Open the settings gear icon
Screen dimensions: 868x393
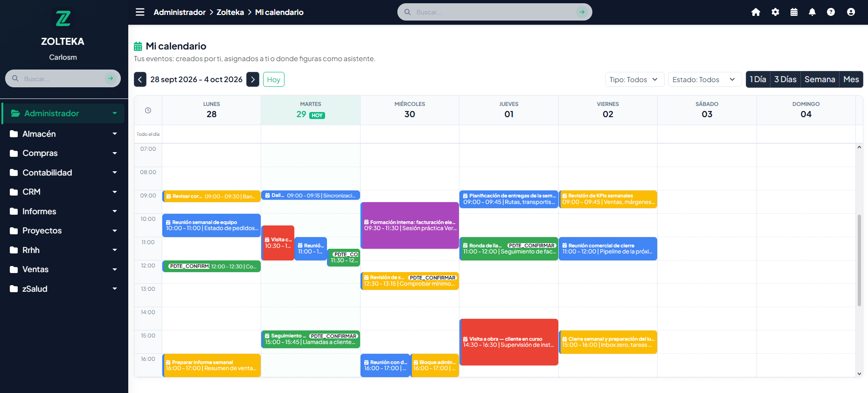click(x=775, y=12)
